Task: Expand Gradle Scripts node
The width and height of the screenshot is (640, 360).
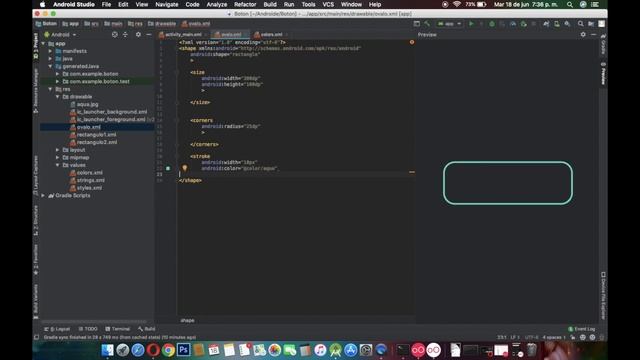Action: click(x=43, y=196)
